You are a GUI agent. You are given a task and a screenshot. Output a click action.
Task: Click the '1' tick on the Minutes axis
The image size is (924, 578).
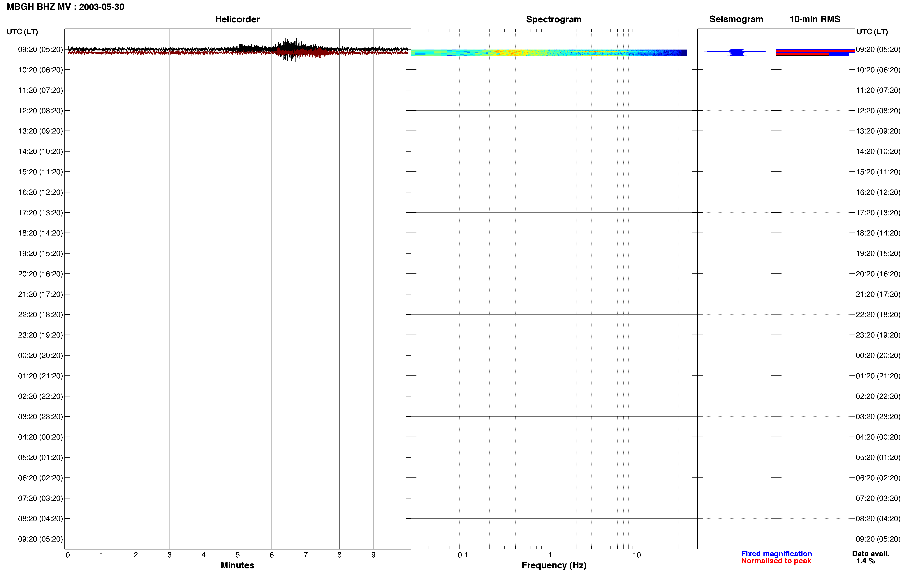coord(102,555)
